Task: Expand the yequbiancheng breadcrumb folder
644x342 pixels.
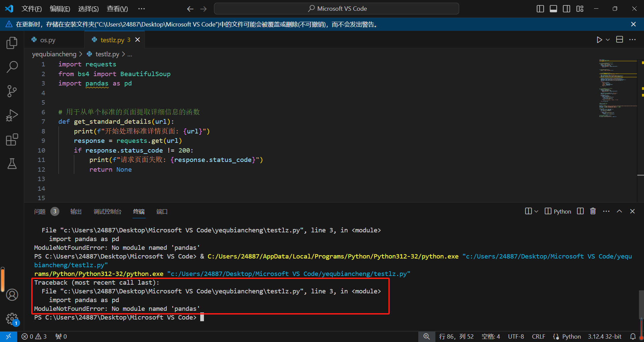Action: click(x=54, y=54)
